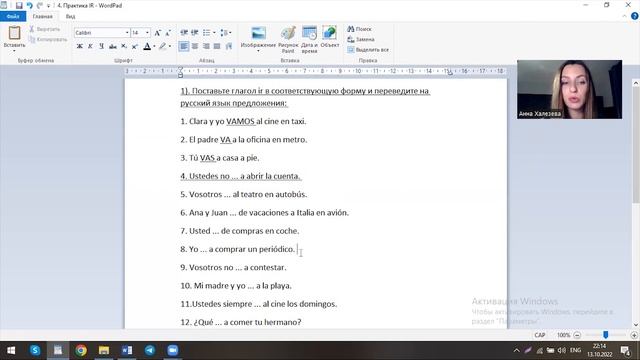Apply the text color A button

[147, 47]
